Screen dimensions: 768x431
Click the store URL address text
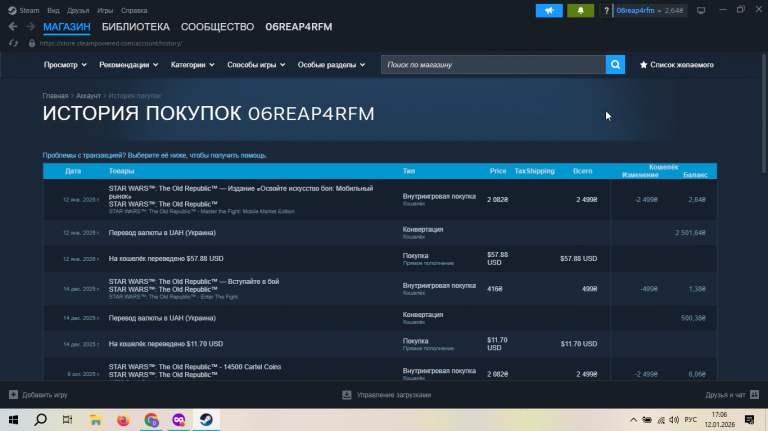(x=111, y=43)
